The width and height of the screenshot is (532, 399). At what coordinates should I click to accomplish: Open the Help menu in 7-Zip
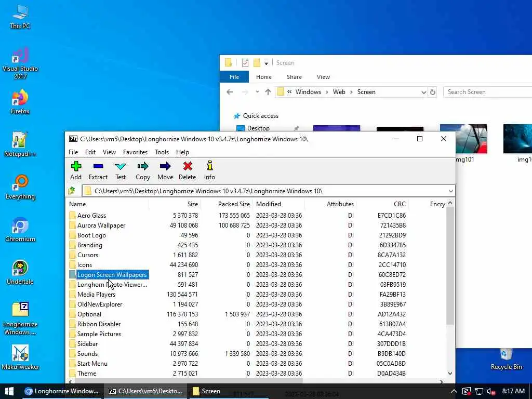[182, 152]
